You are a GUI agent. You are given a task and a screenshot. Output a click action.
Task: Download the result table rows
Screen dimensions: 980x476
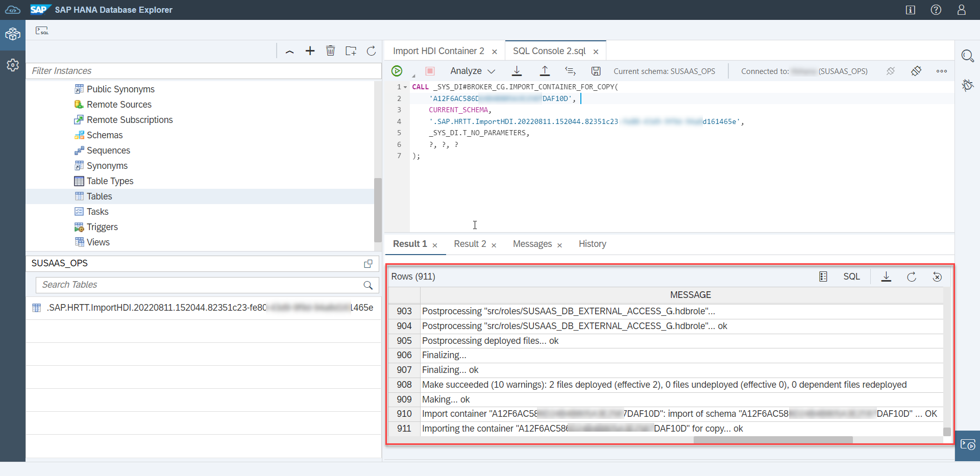886,277
